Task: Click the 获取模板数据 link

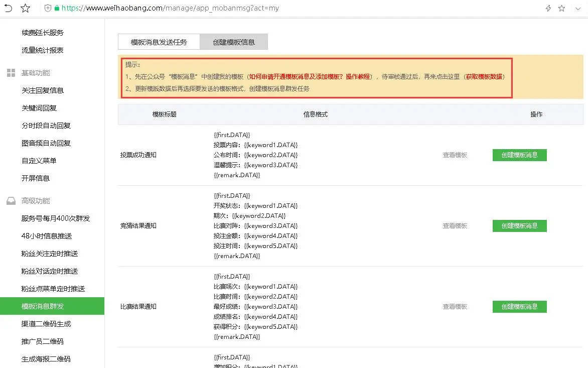Action: [484, 76]
